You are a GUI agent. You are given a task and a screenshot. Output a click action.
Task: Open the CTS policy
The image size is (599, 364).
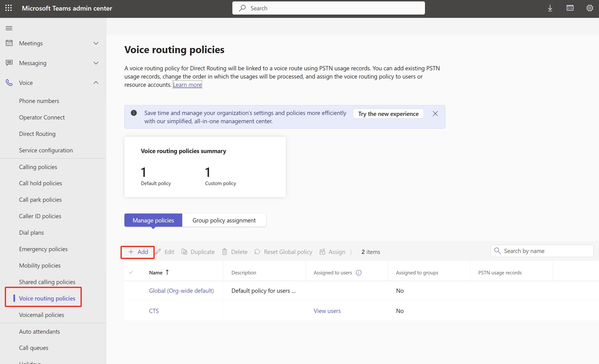click(154, 311)
